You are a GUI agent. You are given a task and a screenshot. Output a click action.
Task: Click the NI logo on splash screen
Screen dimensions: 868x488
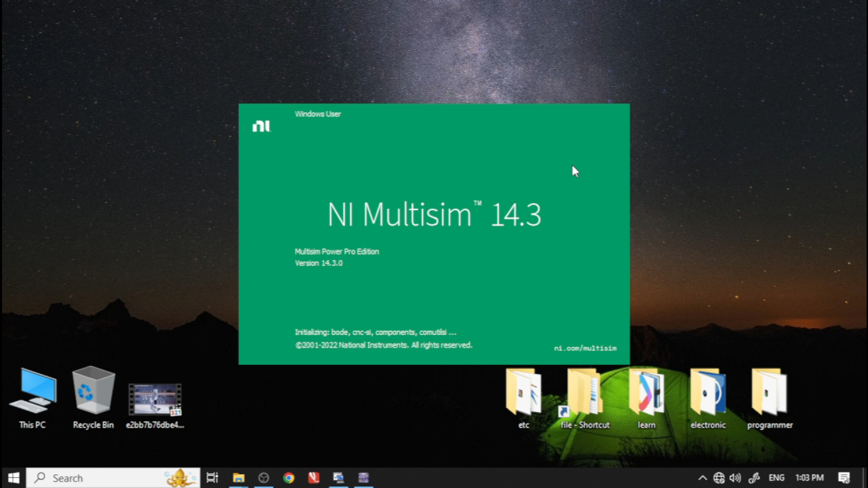(261, 126)
